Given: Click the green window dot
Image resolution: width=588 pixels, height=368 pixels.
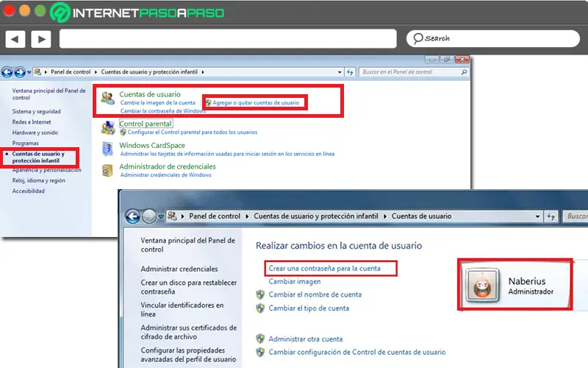Looking at the screenshot, I should tap(40, 10).
